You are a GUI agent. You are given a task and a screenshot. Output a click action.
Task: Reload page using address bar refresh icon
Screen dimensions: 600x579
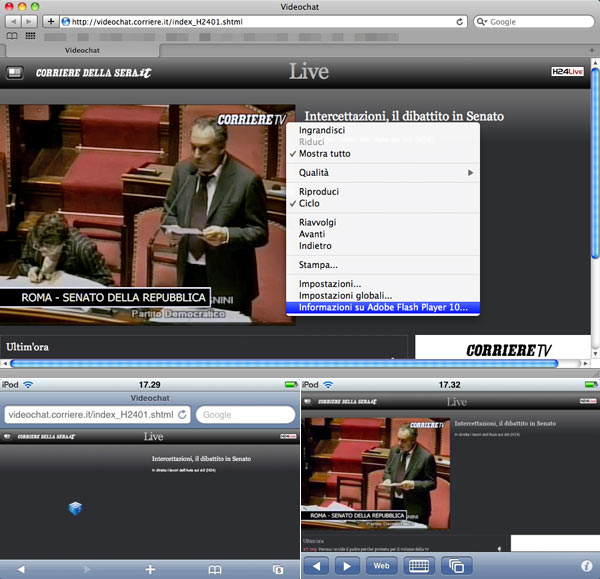point(459,21)
